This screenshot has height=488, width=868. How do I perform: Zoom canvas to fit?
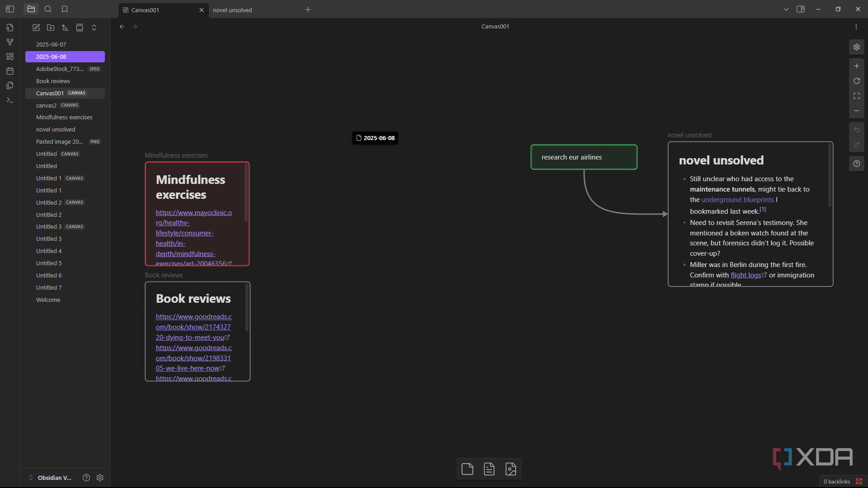(857, 96)
